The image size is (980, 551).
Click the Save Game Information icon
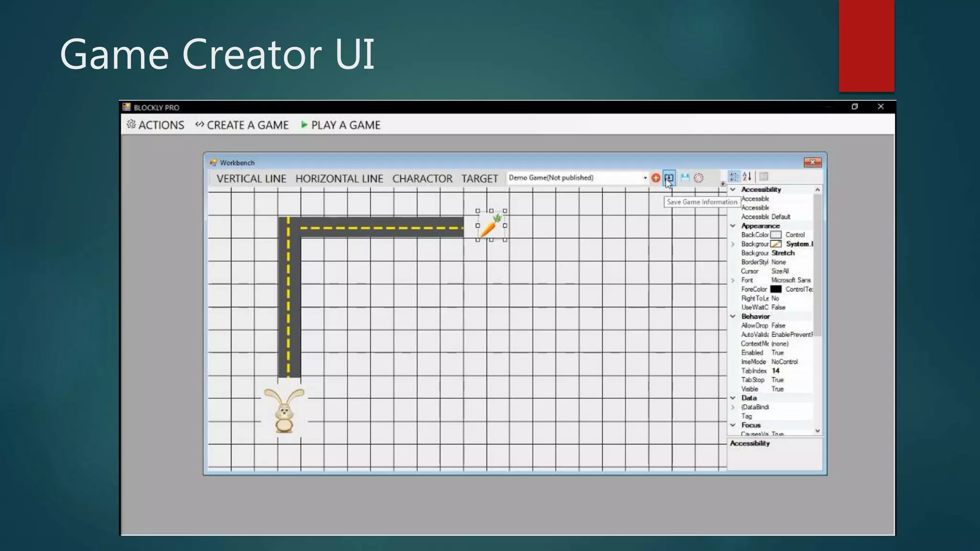point(669,178)
